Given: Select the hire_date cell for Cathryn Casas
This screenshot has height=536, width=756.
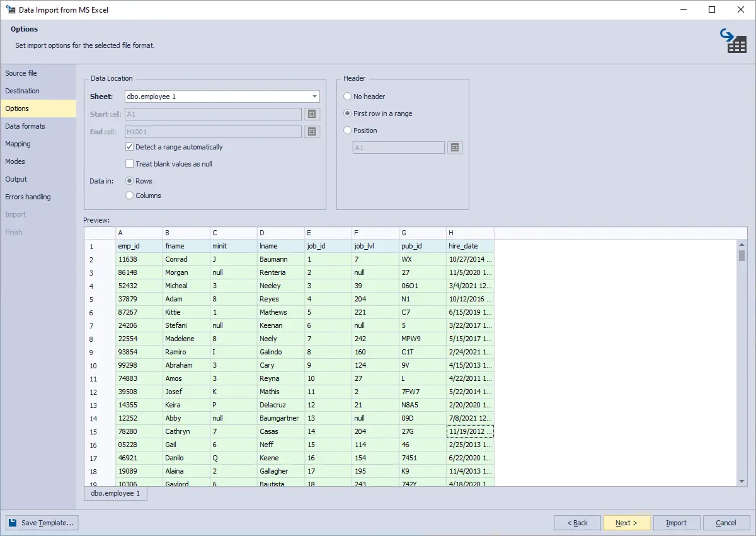Looking at the screenshot, I should pyautogui.click(x=469, y=431).
